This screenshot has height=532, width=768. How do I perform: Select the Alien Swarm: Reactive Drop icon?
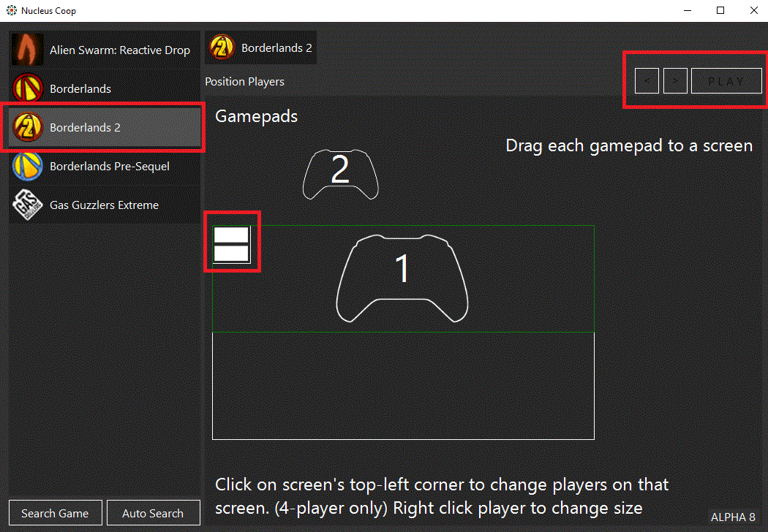click(x=28, y=50)
